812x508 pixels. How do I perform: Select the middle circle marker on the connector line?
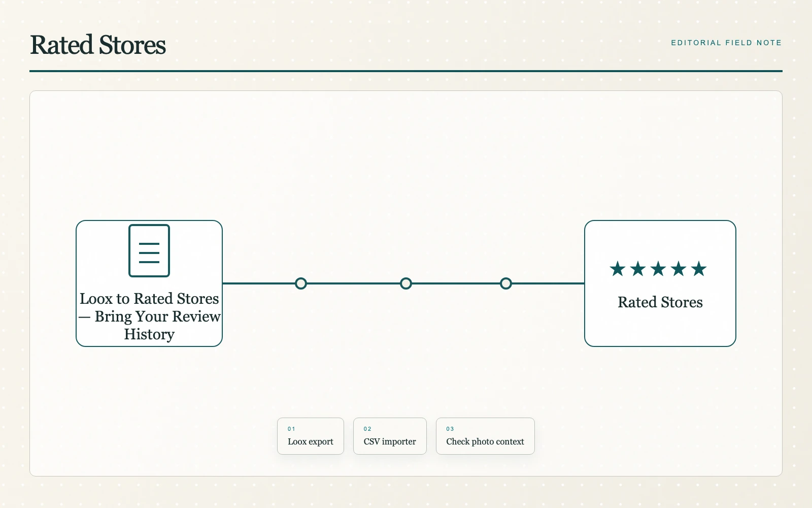pos(406,283)
